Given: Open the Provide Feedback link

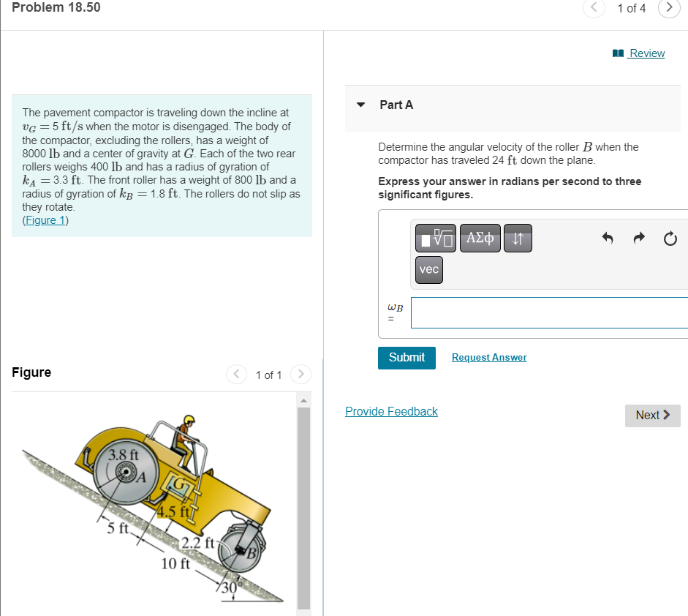Looking at the screenshot, I should (x=391, y=411).
